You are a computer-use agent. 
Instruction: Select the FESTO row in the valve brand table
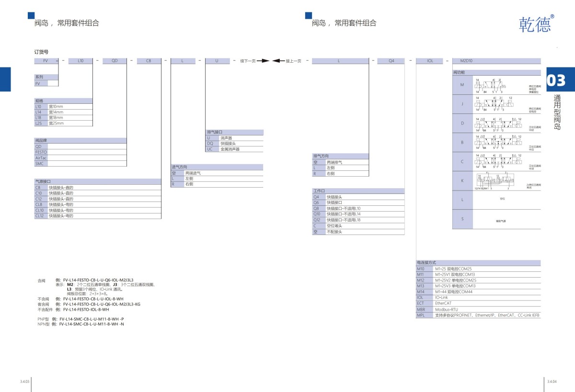click(80, 152)
